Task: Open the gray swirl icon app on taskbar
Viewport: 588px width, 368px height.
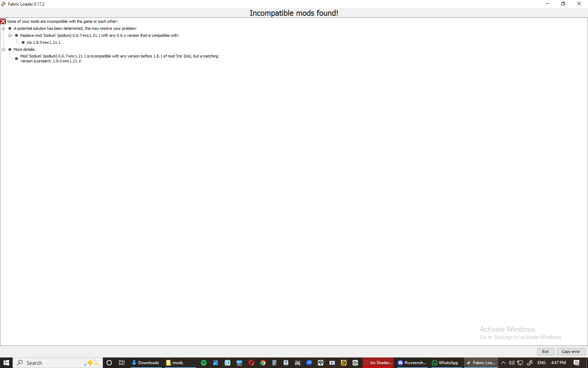Action: tap(355, 363)
